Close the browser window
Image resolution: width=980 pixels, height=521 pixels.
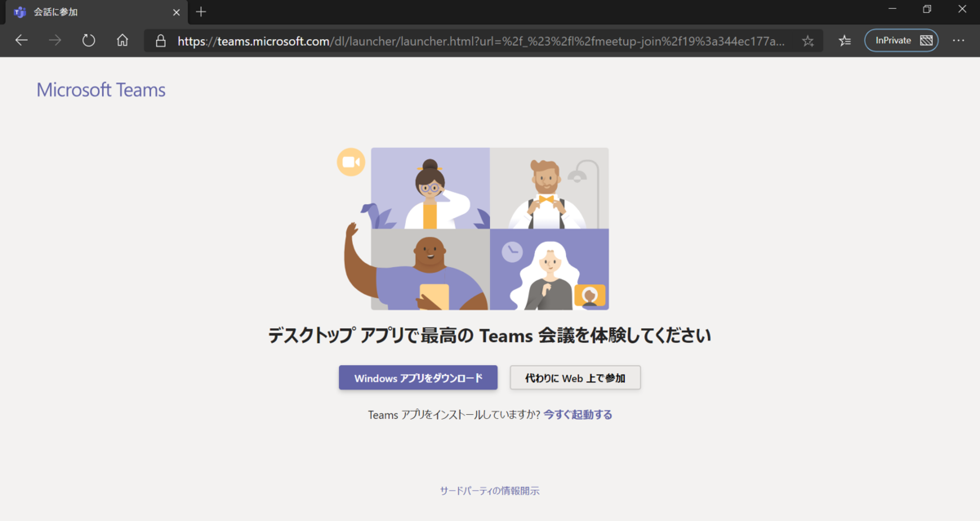(x=962, y=9)
